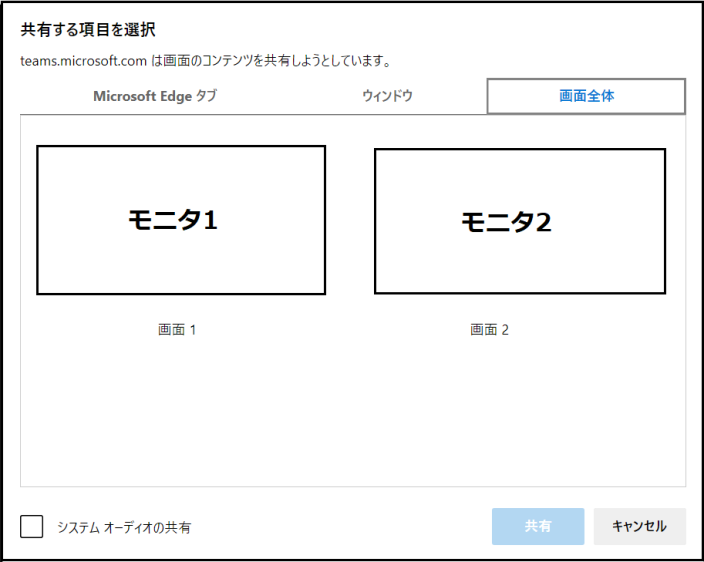
Task: Choose the モニタ1 screen thumbnail
Action: [x=181, y=220]
